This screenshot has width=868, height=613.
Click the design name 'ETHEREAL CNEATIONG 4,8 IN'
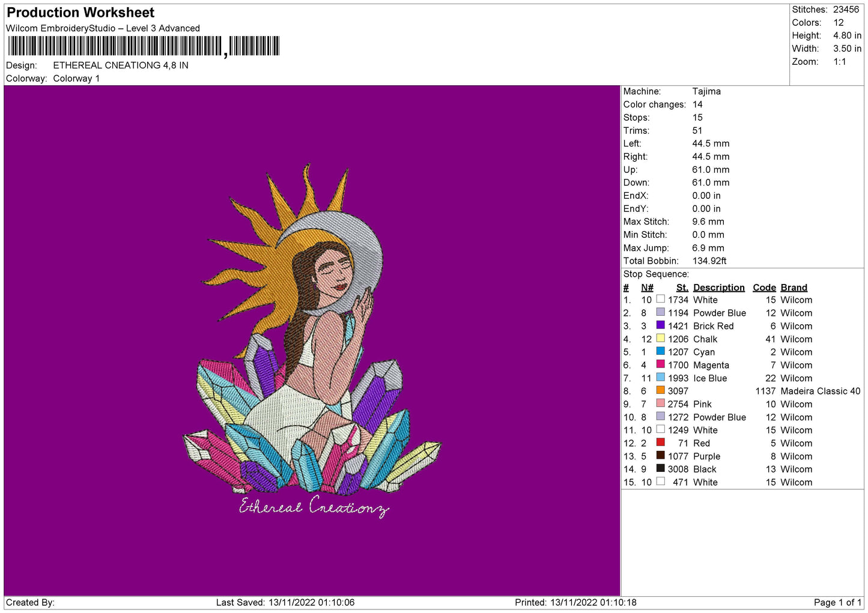(x=121, y=65)
